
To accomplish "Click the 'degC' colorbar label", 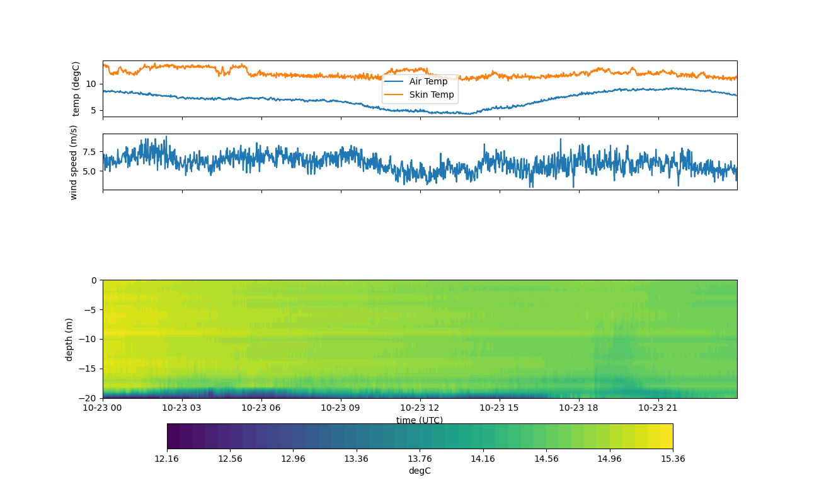I will (420, 471).
